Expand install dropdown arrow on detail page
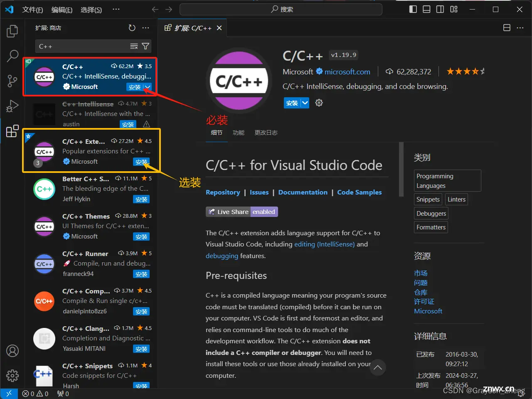532x399 pixels. 305,103
